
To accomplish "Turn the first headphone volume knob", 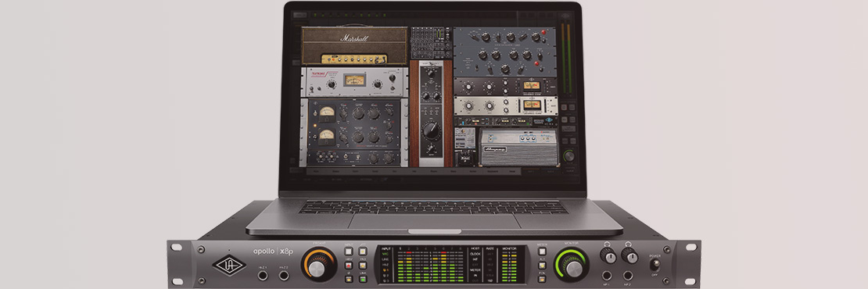I will click(x=608, y=256).
